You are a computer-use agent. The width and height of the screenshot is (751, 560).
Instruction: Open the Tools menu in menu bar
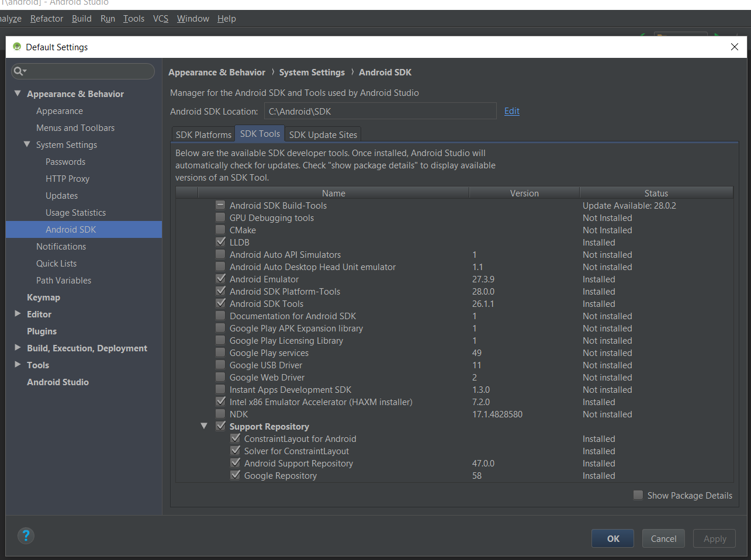click(x=134, y=19)
